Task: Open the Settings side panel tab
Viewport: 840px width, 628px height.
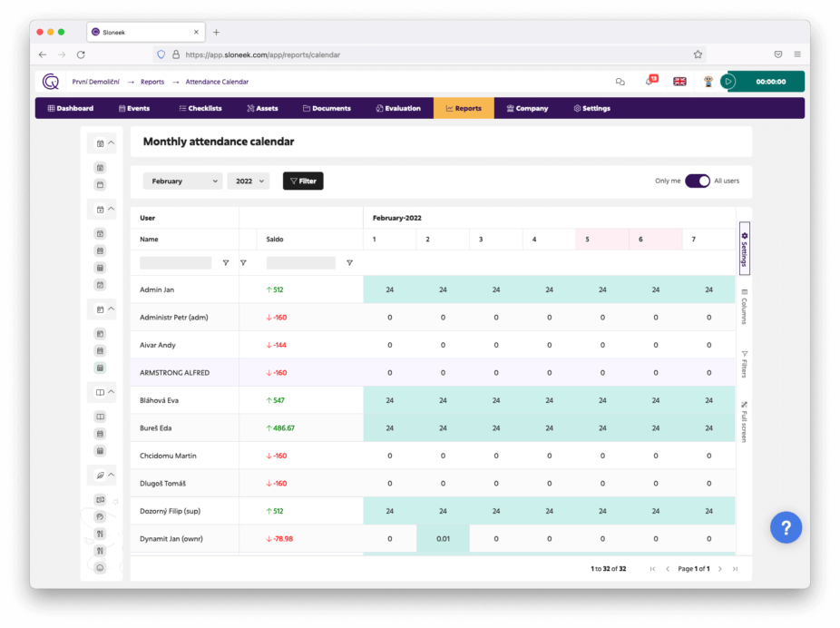Action: coord(744,249)
